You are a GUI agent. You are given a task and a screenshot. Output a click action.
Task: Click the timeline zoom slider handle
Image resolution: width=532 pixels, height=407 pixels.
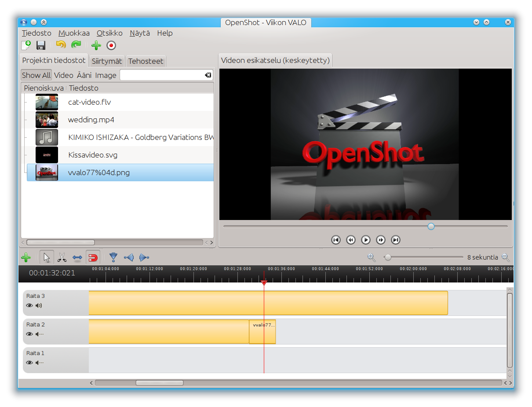[388, 257]
